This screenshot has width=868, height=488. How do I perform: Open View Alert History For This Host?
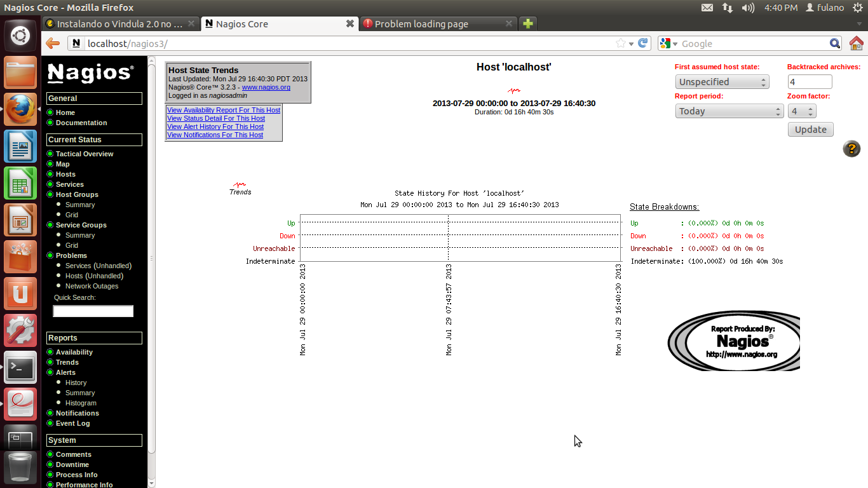tap(215, 126)
